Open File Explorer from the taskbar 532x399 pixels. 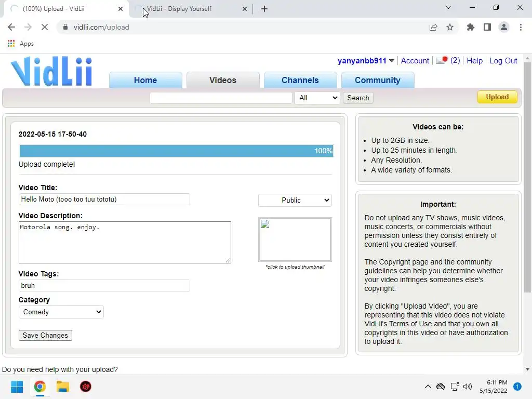point(63,387)
